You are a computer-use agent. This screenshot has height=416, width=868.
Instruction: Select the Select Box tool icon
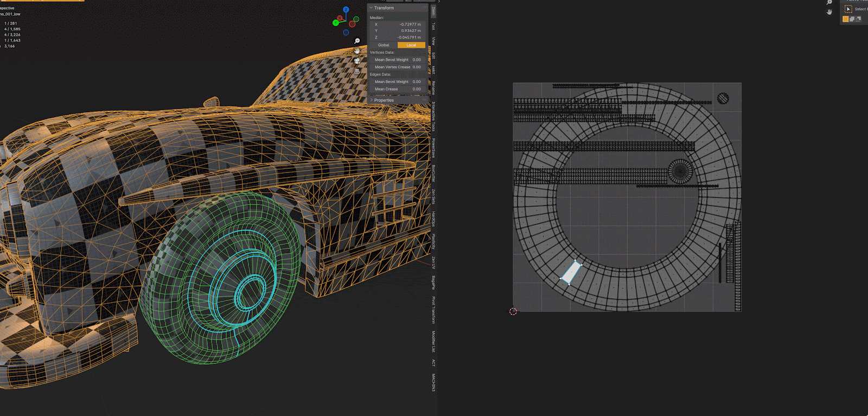pyautogui.click(x=848, y=9)
